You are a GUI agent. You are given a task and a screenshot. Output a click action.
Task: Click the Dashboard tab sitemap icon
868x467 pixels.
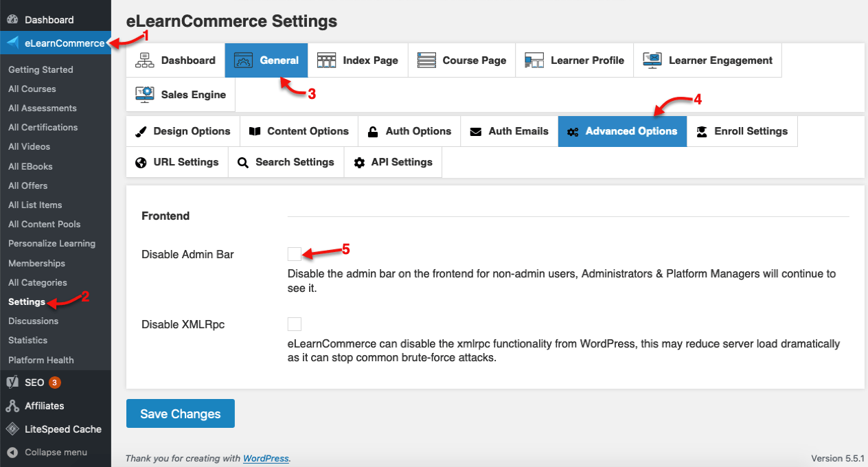(x=145, y=60)
